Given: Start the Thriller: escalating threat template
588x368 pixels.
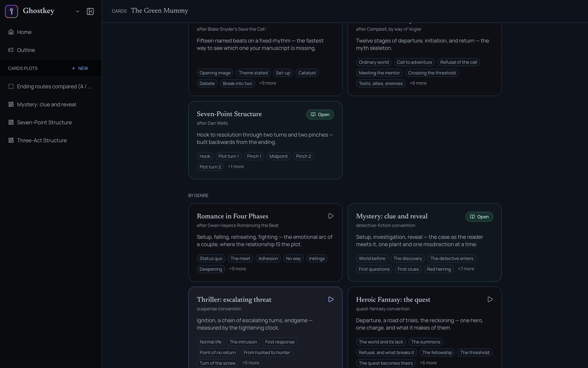Looking at the screenshot, I should (331, 300).
